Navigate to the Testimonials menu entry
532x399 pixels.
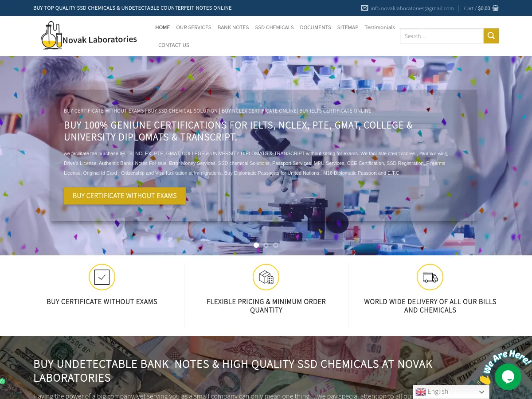379,27
